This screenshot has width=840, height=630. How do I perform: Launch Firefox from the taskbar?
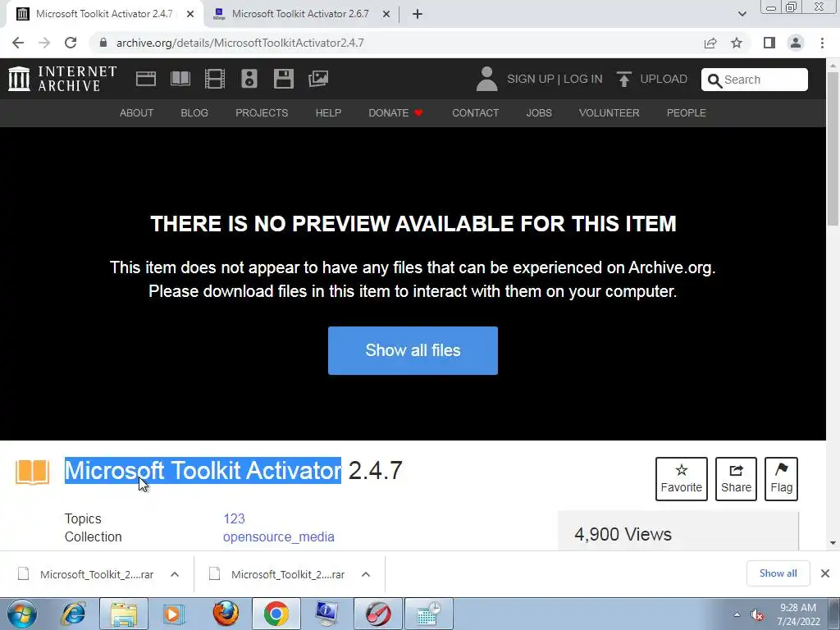coord(226,614)
